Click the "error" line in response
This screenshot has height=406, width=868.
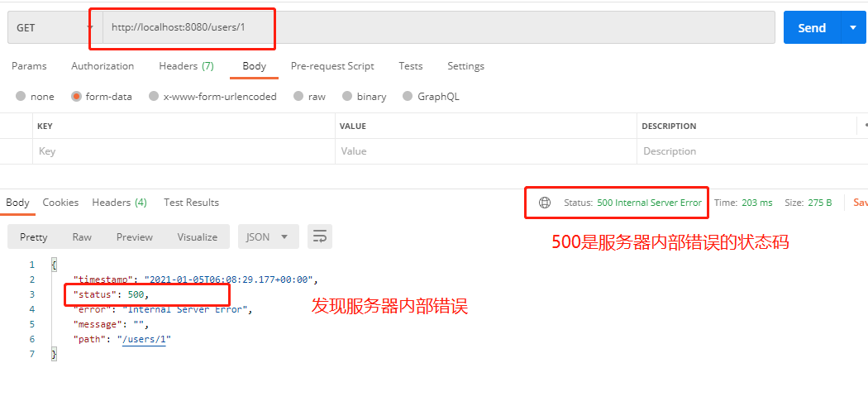coord(163,309)
